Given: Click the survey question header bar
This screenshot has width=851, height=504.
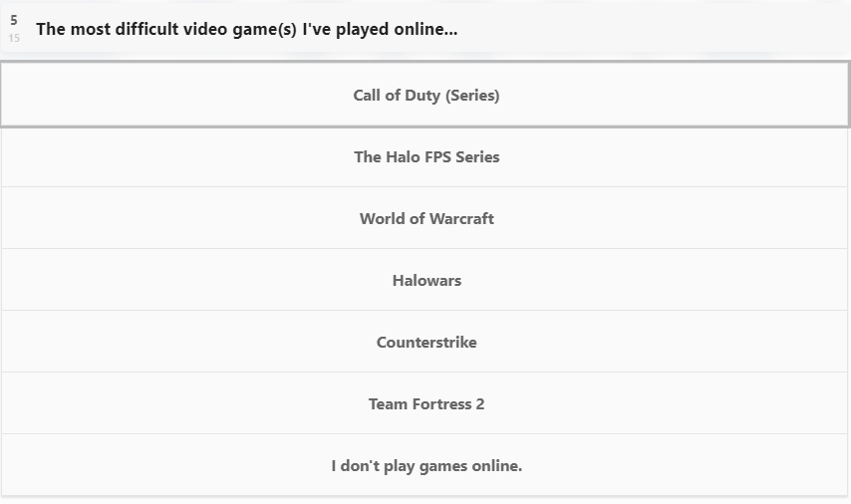Looking at the screenshot, I should tap(425, 28).
